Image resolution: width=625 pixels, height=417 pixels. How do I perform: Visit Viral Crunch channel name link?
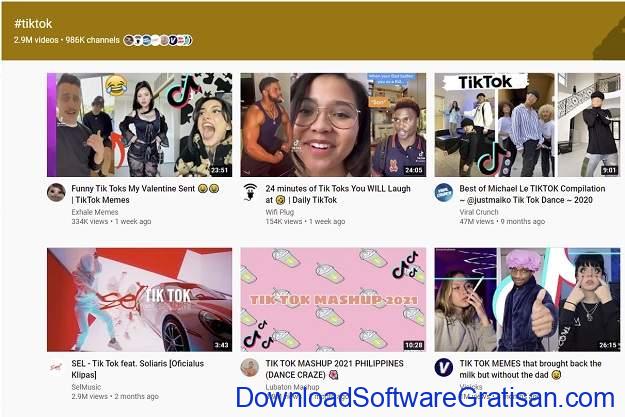[479, 212]
